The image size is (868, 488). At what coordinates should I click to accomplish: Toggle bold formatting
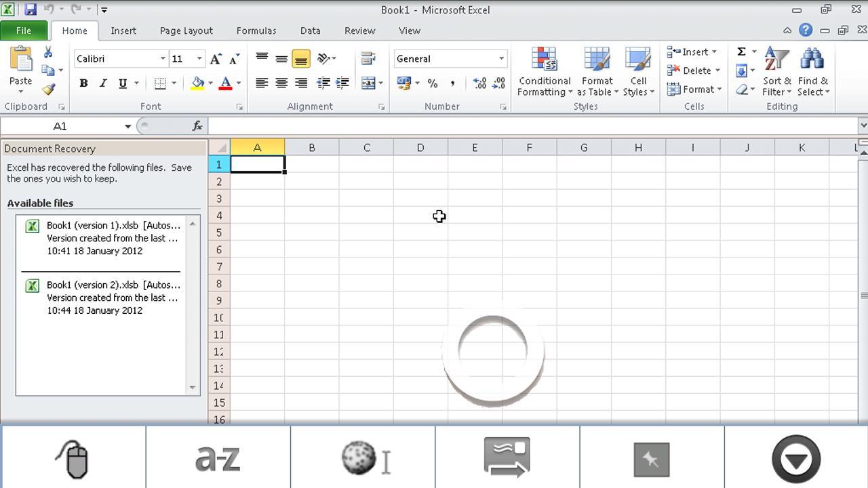click(83, 83)
